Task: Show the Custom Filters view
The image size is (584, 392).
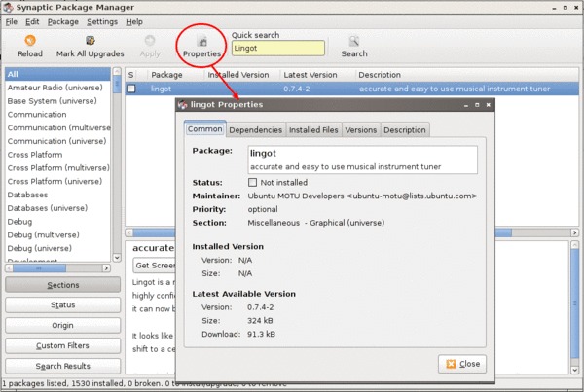Action: (62, 345)
